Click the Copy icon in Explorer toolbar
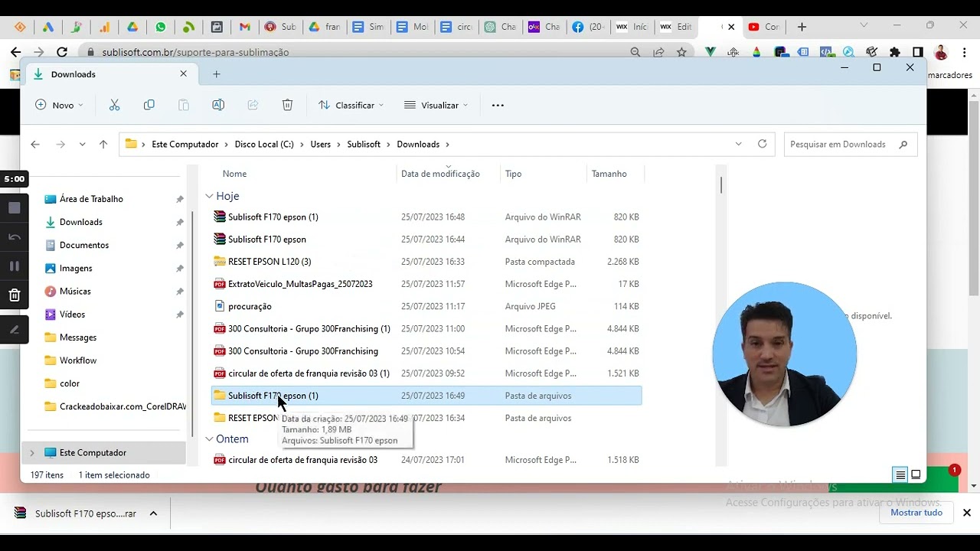This screenshot has height=551, width=980. 149,105
